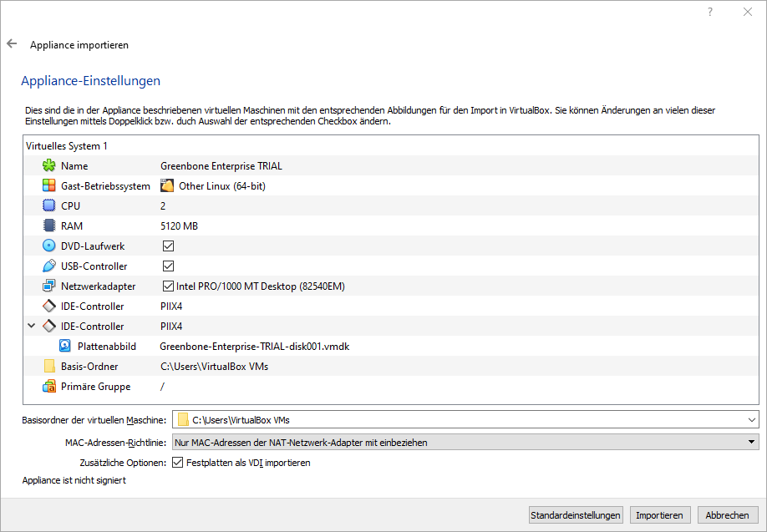Click the Netzwerkadapter network icon
The image size is (767, 532).
49,286
